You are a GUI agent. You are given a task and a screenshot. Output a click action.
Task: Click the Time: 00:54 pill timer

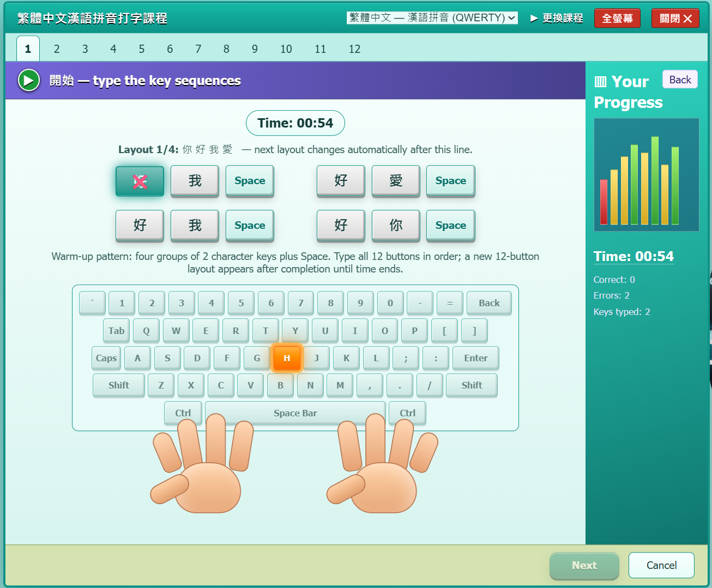point(295,123)
